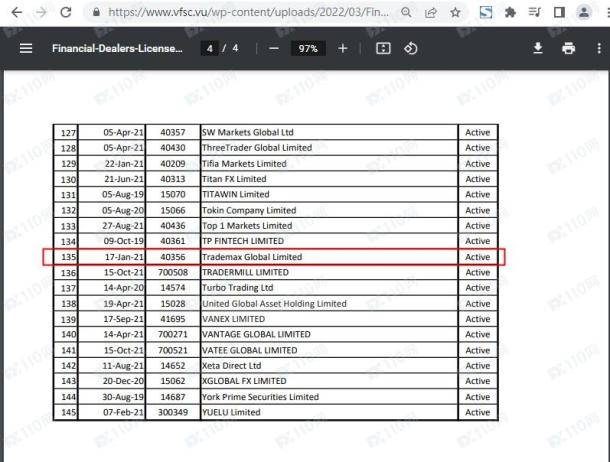Reload the current page
The height and width of the screenshot is (462, 610).
coord(65,12)
